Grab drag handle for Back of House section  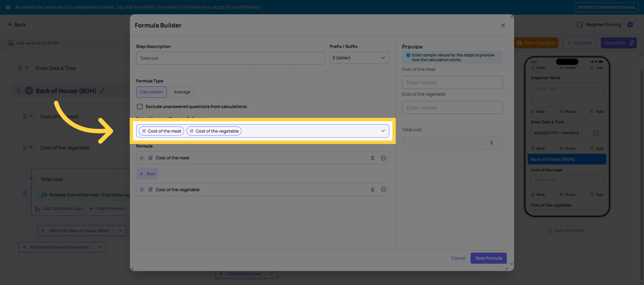[x=19, y=91]
